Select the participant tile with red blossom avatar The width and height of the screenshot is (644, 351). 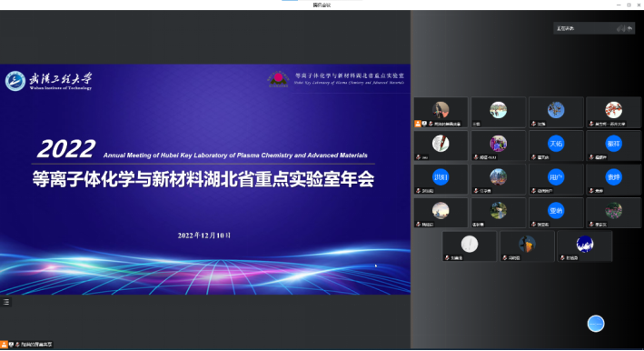pos(614,112)
